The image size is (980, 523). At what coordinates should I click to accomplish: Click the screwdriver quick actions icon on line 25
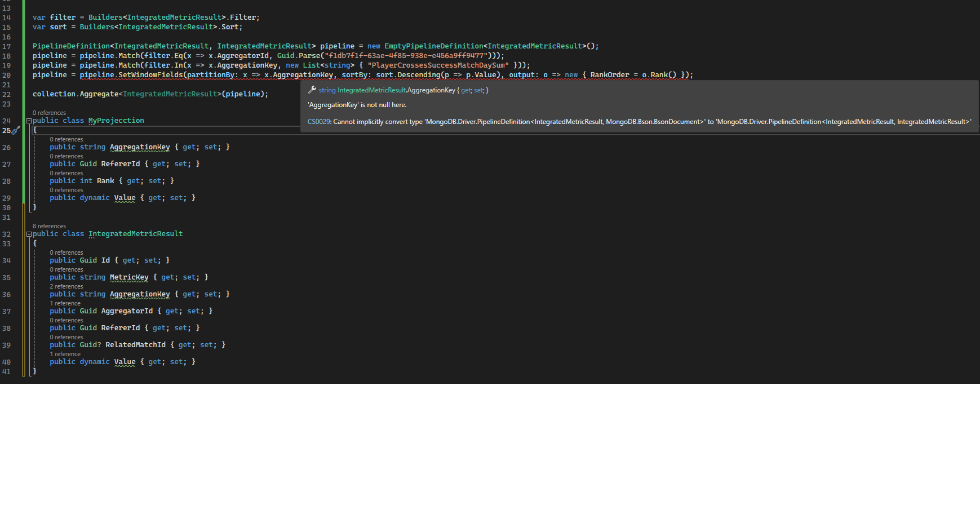(x=16, y=130)
